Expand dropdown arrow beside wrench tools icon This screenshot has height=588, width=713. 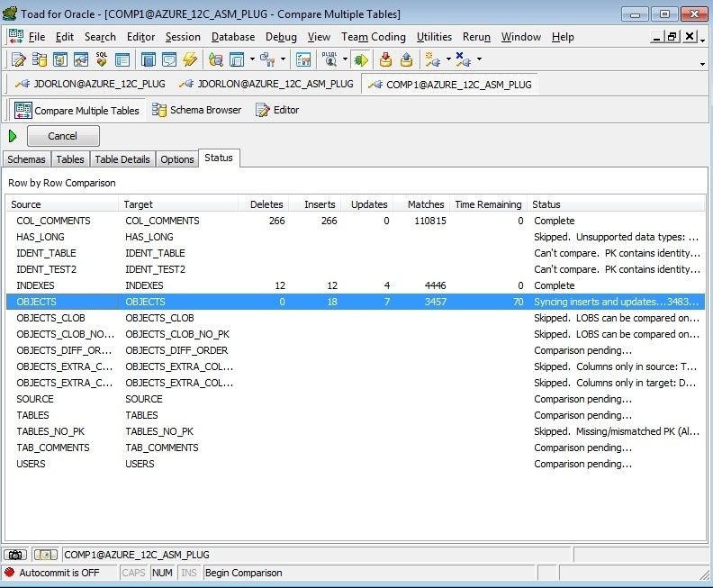(x=283, y=59)
